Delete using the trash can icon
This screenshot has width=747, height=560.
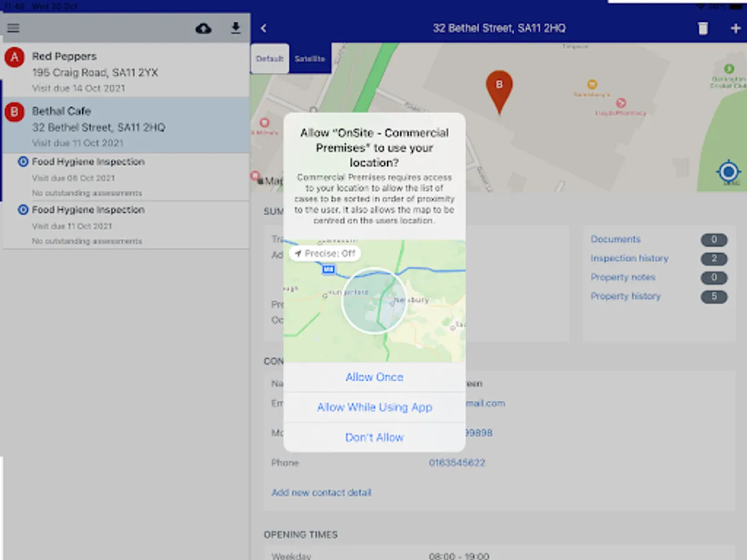tap(703, 29)
